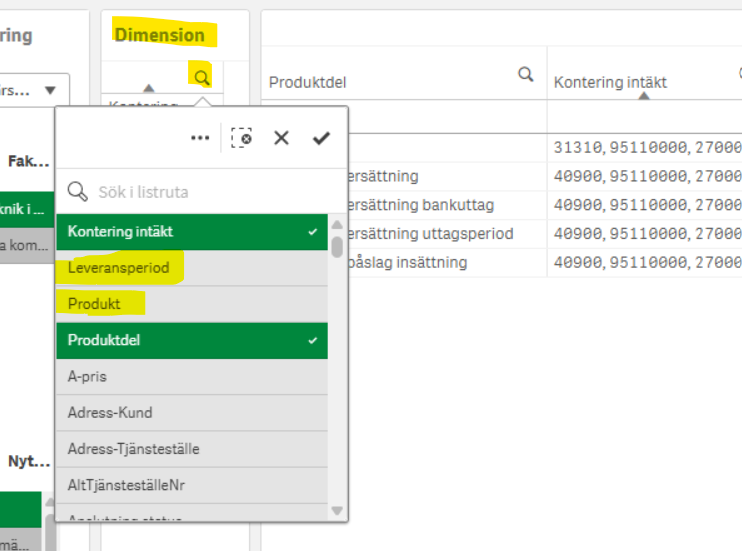Image resolution: width=742 pixels, height=551 pixels.
Task: Cancel selection with the X icon
Action: (281, 138)
